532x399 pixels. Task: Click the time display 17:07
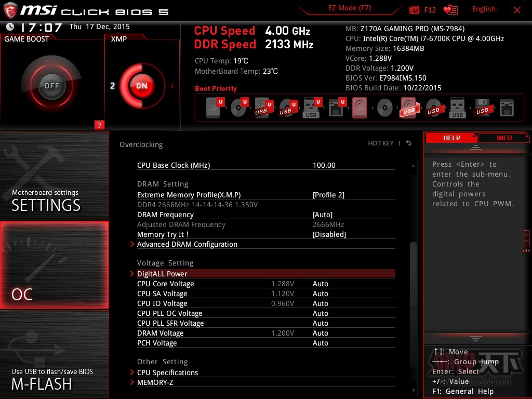click(42, 27)
